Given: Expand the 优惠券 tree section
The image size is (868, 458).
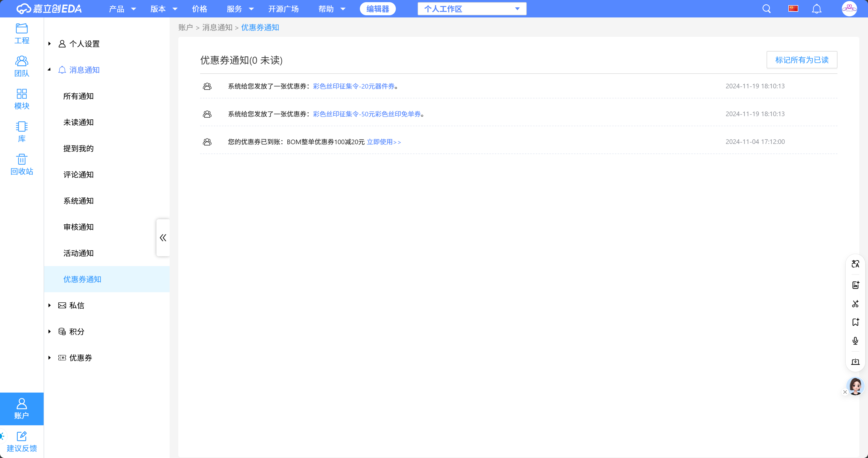Looking at the screenshot, I should click(x=50, y=358).
